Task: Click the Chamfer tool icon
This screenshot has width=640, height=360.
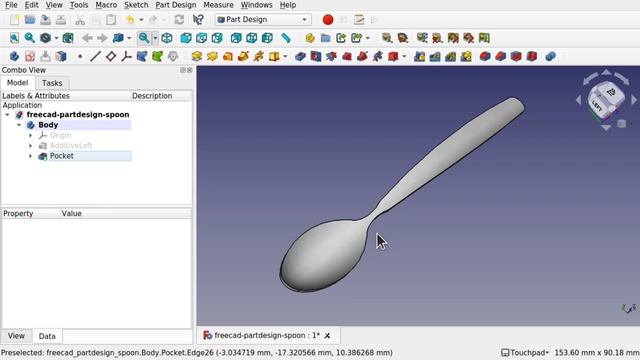Action: (x=500, y=56)
